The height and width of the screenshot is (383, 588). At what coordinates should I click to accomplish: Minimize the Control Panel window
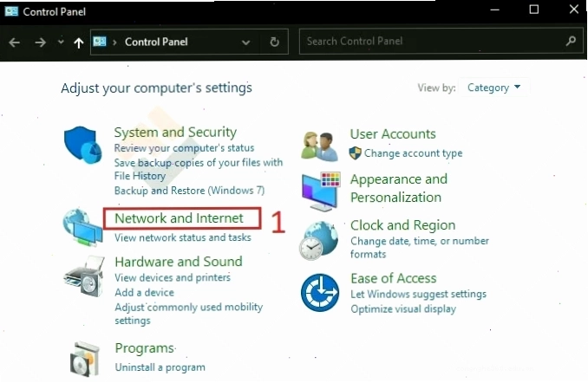click(x=494, y=10)
